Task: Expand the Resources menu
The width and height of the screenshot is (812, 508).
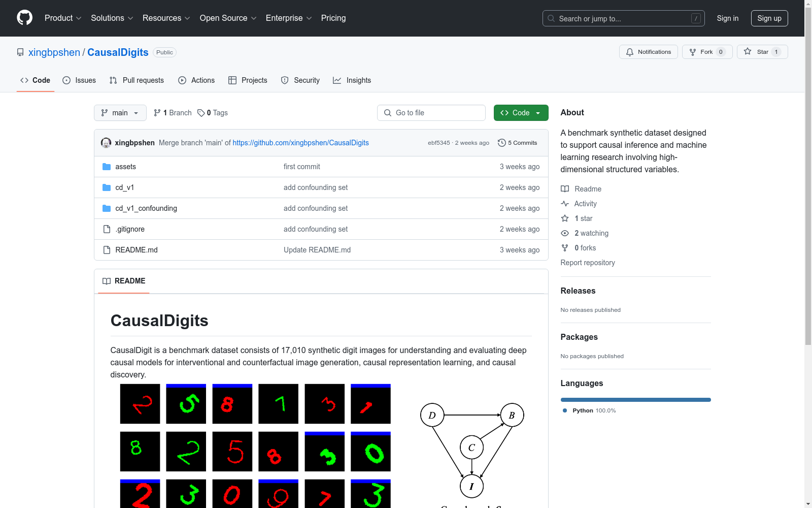Action: click(x=166, y=18)
